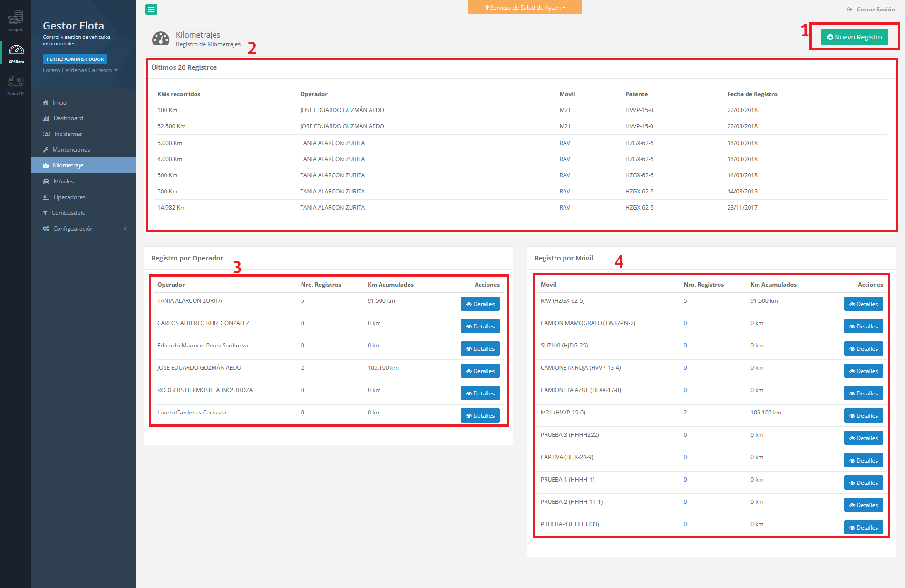Open Loreto Cardenas Carrasco user dropdown
Viewport: 905px width, 588px height.
coord(80,70)
